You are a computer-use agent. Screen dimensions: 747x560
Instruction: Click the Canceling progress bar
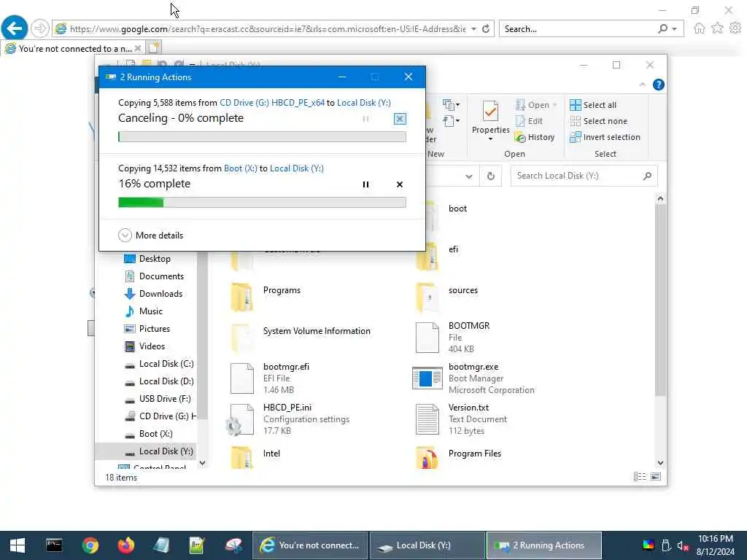tap(262, 137)
